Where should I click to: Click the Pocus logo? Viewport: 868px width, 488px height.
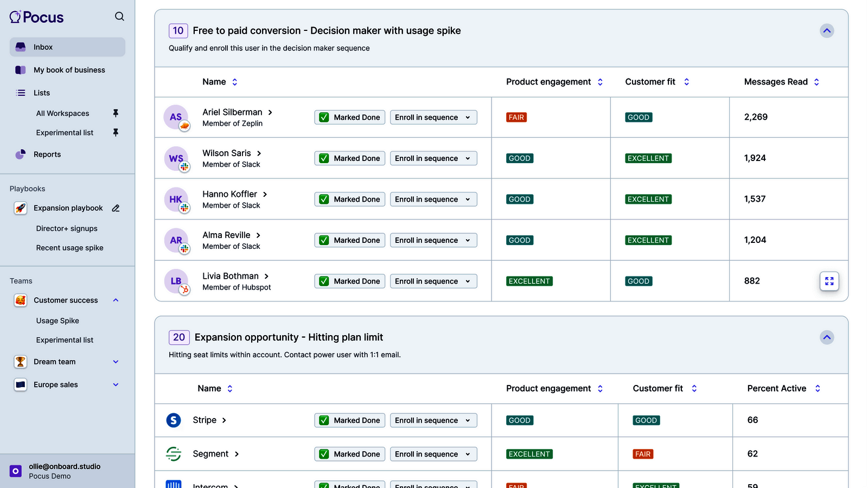click(x=37, y=17)
